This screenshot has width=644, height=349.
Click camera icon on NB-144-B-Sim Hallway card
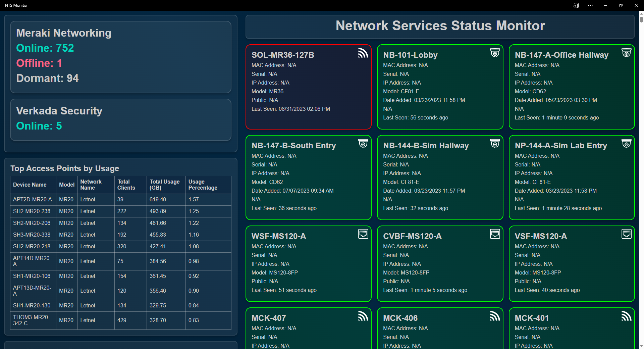coord(495,144)
